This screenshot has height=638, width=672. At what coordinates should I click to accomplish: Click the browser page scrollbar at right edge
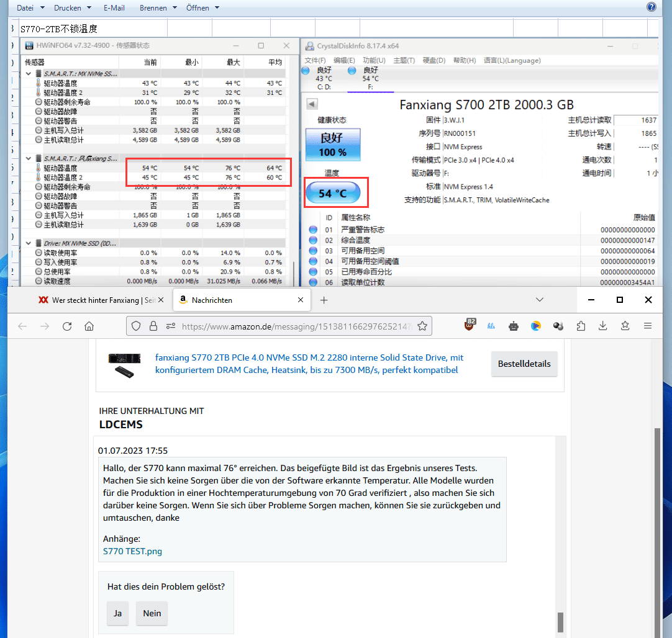pos(657,532)
